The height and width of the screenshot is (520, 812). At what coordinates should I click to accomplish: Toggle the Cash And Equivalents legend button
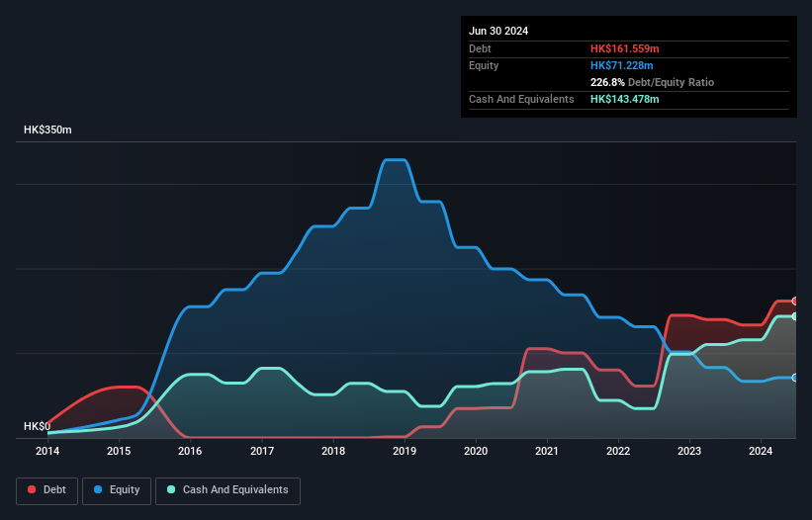tap(227, 490)
